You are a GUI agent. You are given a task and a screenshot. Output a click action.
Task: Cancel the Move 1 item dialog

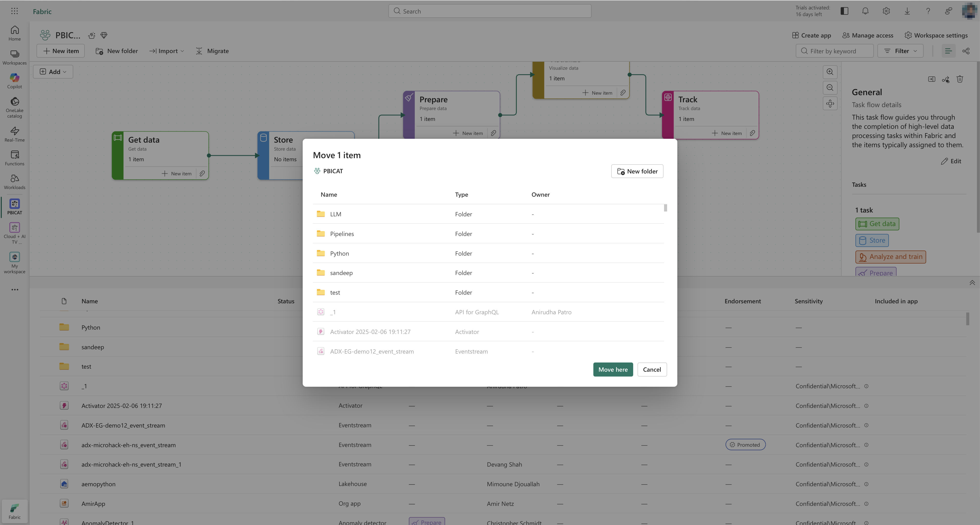click(x=652, y=369)
